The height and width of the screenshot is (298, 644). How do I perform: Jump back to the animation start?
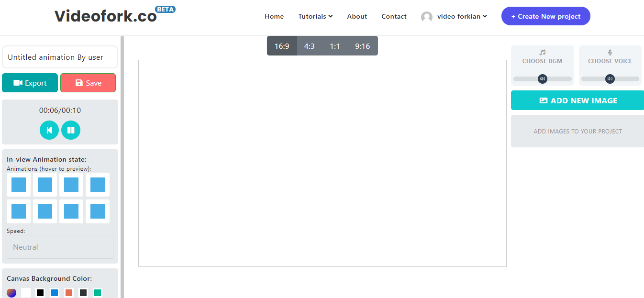click(49, 130)
